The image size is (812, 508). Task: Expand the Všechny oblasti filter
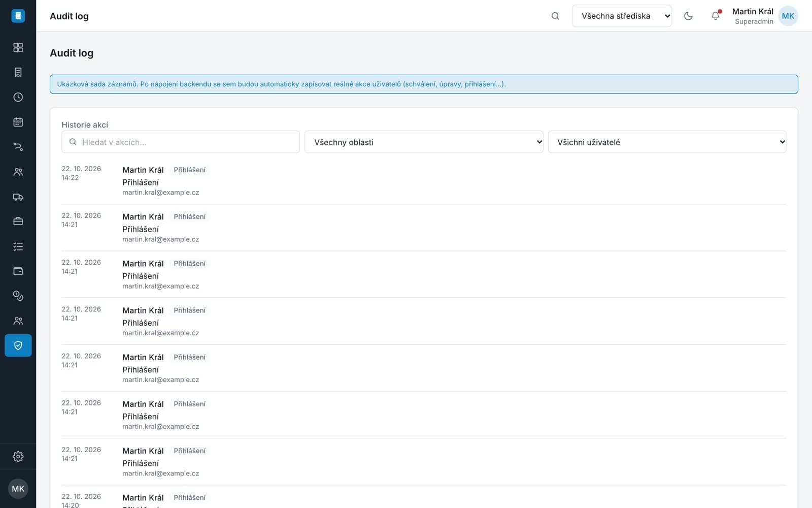[424, 142]
